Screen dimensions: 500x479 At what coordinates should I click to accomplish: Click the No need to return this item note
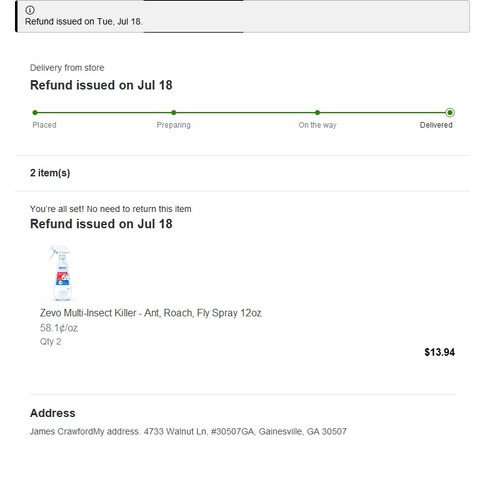point(111,209)
